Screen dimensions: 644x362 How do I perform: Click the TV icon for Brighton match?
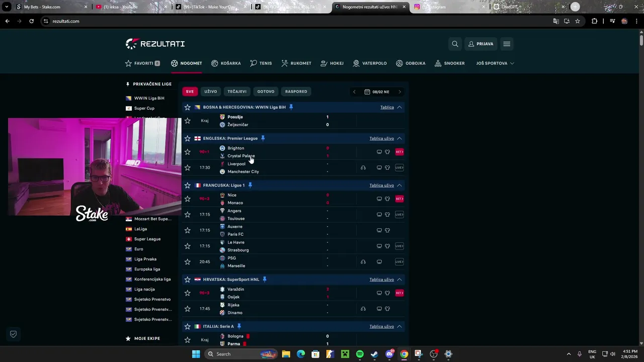379,152
